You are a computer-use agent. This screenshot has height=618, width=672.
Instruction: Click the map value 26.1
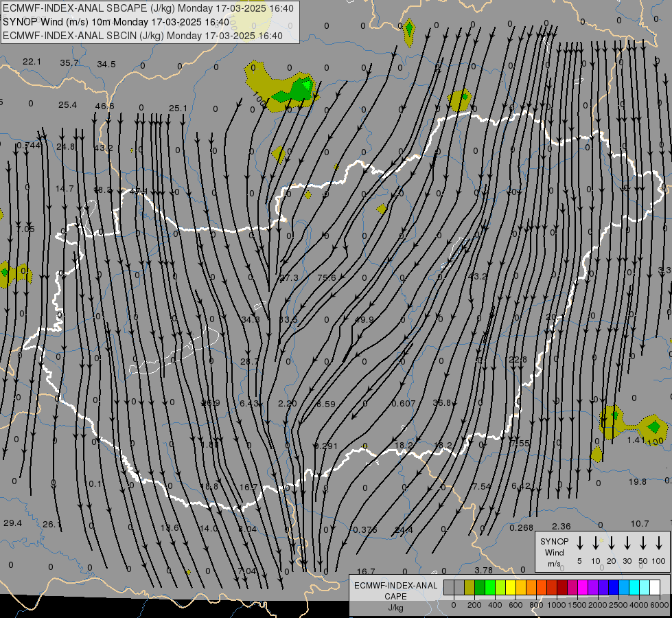[x=52, y=525]
